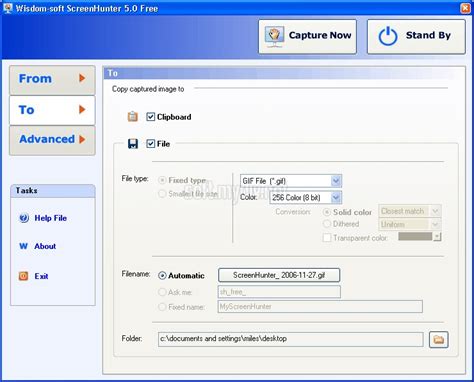Click the orange arrow on To tab
The width and height of the screenshot is (474, 382).
(82, 109)
